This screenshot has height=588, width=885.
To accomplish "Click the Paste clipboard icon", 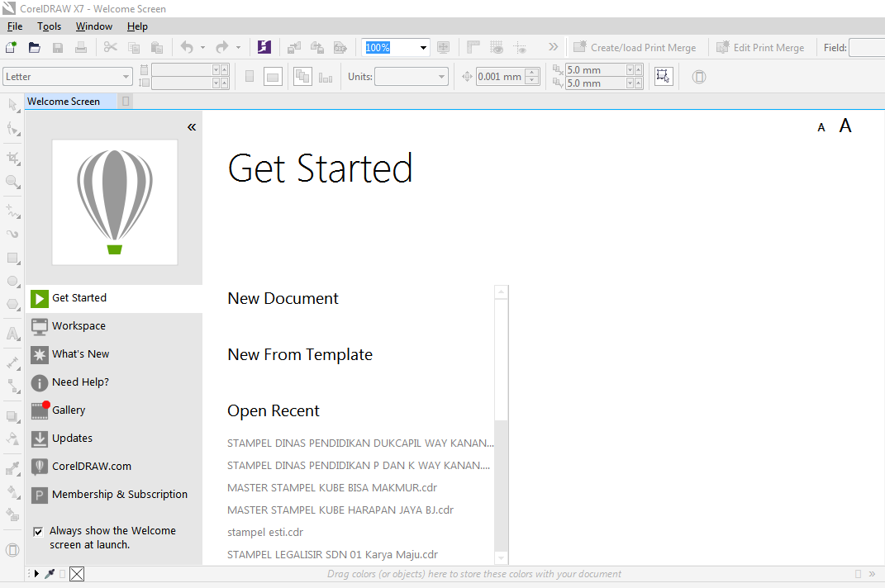I will pos(157,47).
